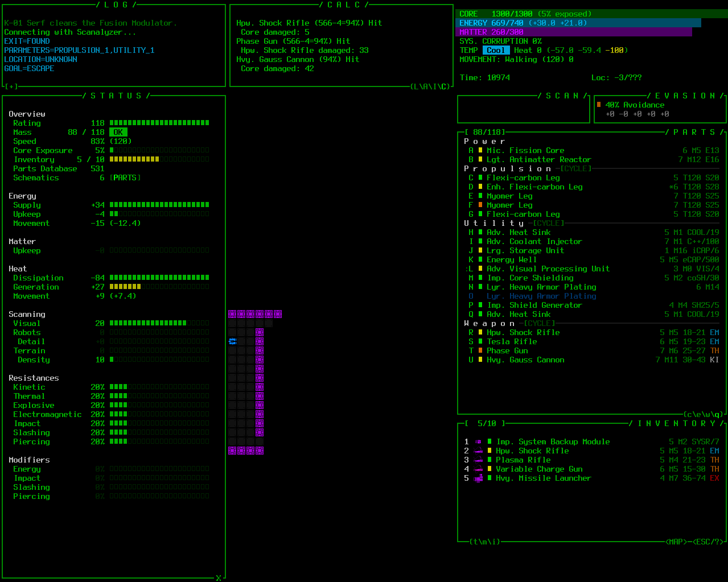The image size is (728, 582).
Task: Select inventory sort mode i
Action: (494, 542)
